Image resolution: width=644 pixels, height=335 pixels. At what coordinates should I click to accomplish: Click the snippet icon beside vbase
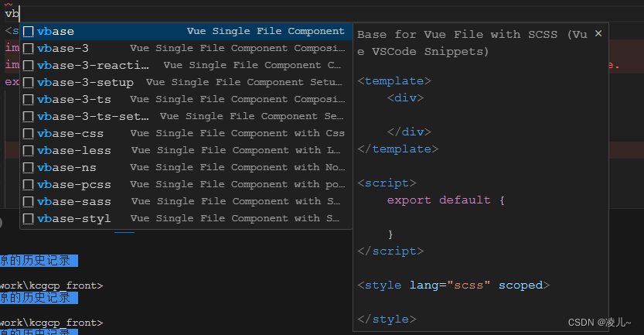pos(28,32)
